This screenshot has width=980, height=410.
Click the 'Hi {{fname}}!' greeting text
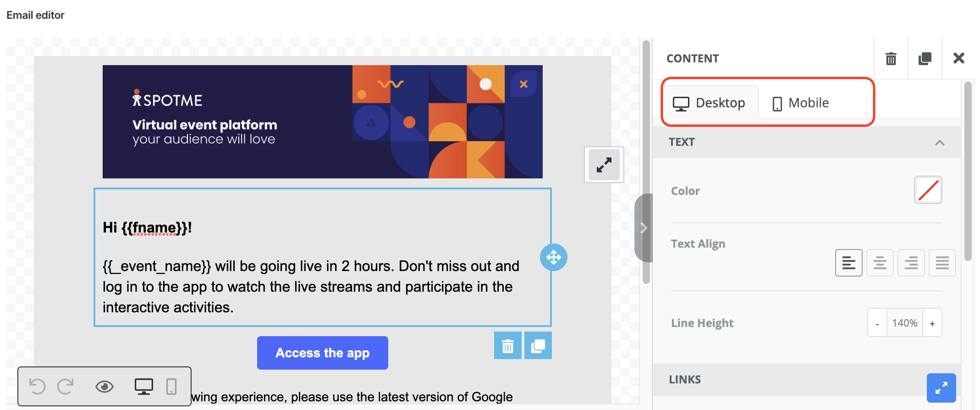pyautogui.click(x=147, y=227)
